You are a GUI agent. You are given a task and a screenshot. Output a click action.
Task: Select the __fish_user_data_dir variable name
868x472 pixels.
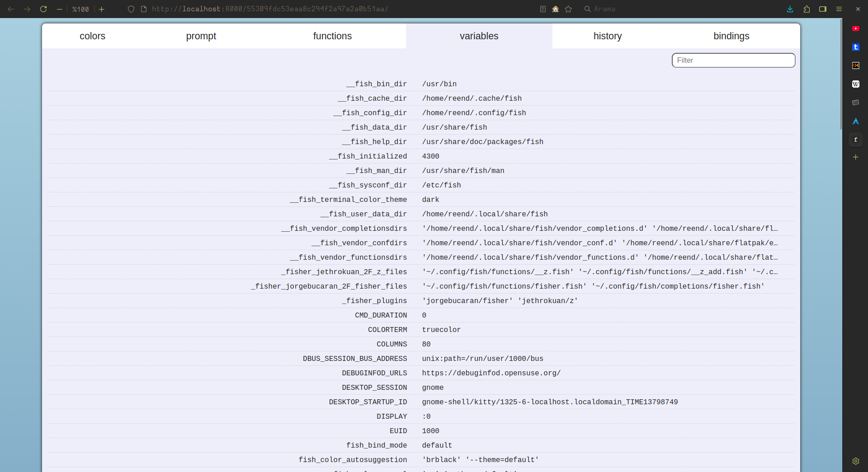[x=363, y=214]
